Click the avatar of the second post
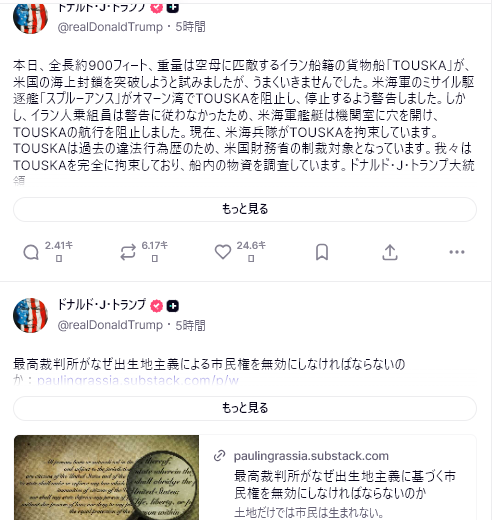 [x=30, y=315]
